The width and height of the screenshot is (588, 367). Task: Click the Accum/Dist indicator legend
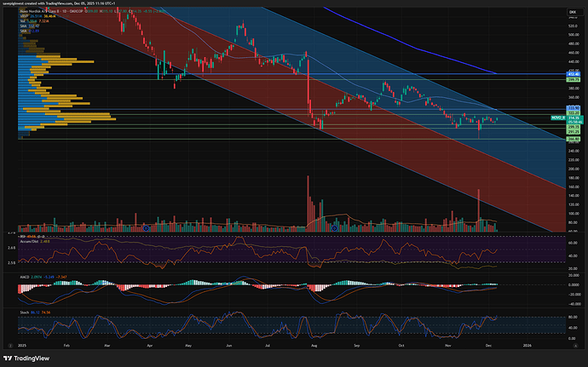(32, 239)
